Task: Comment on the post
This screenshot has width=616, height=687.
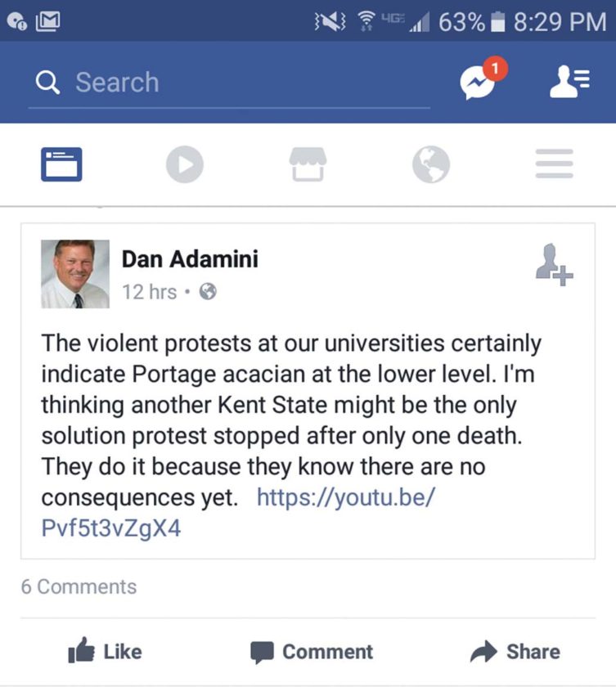Action: 312,652
